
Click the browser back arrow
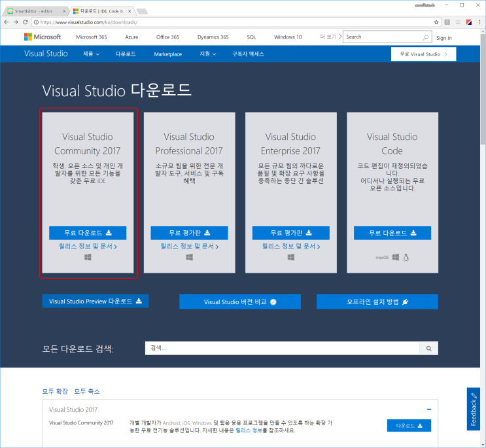[6, 22]
